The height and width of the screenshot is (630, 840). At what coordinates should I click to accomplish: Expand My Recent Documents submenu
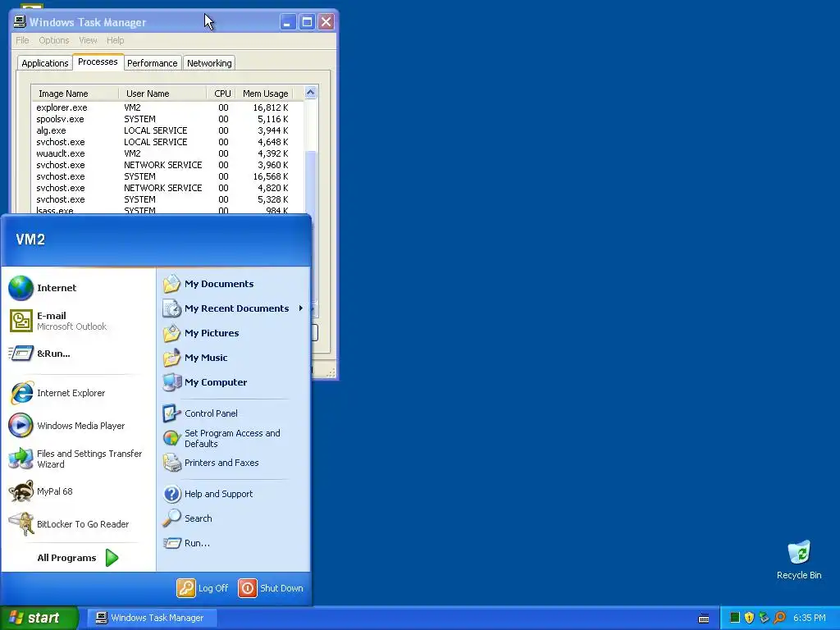pos(233,308)
